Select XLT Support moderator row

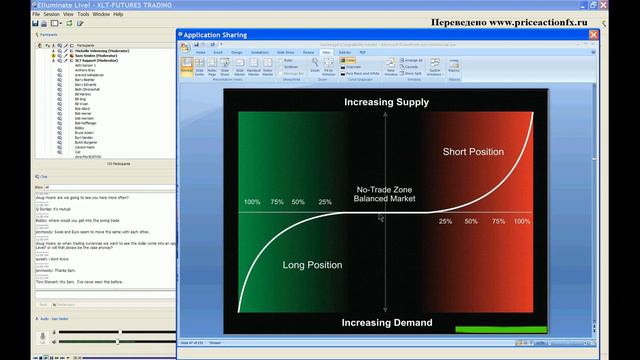(x=96, y=60)
